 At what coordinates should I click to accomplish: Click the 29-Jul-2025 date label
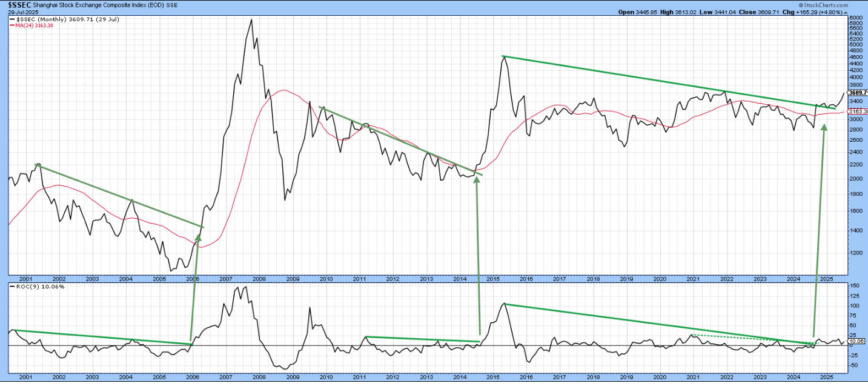[16, 12]
